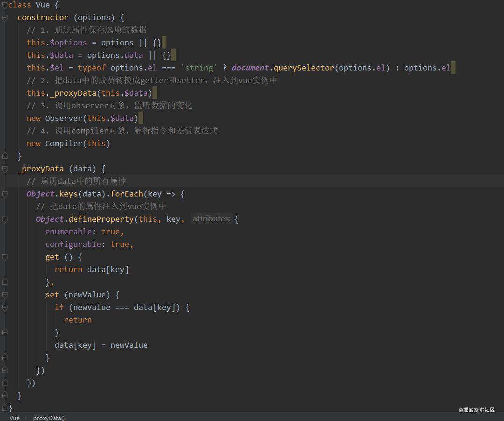Click the comment '// 3. 调用observer对象'
The width and height of the screenshot is (504, 421).
tap(110, 105)
